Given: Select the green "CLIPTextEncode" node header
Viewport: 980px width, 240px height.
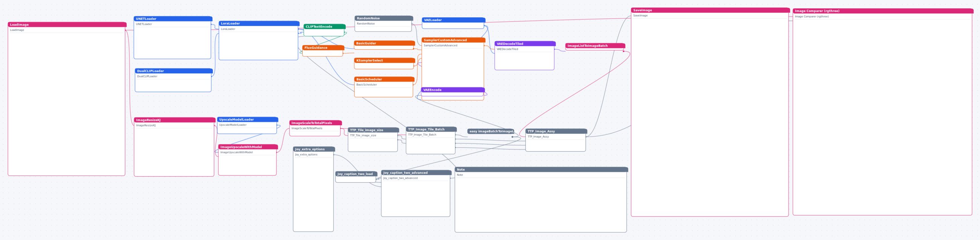Looking at the screenshot, I should pos(324,27).
